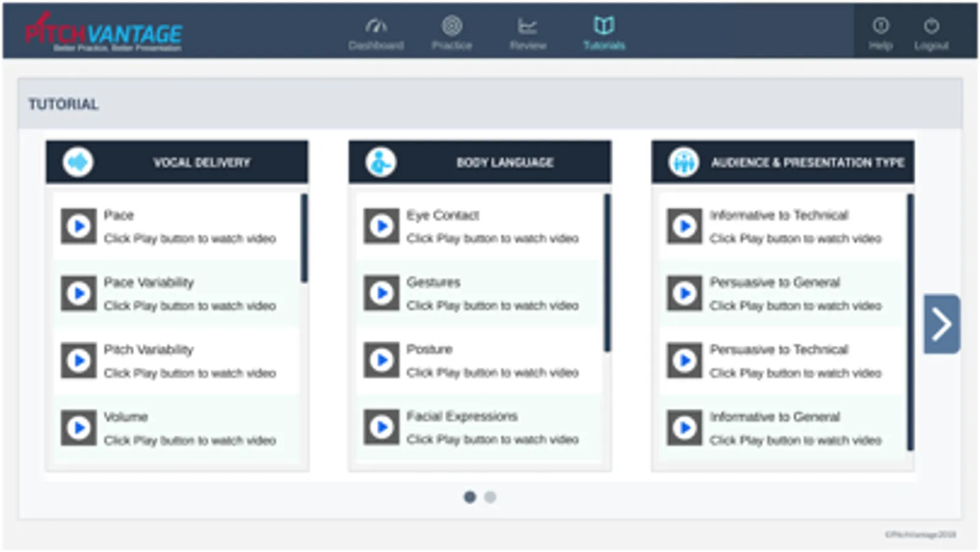Click the Facial Expressions title text
Screen dimensions: 980x552
[x=462, y=416]
